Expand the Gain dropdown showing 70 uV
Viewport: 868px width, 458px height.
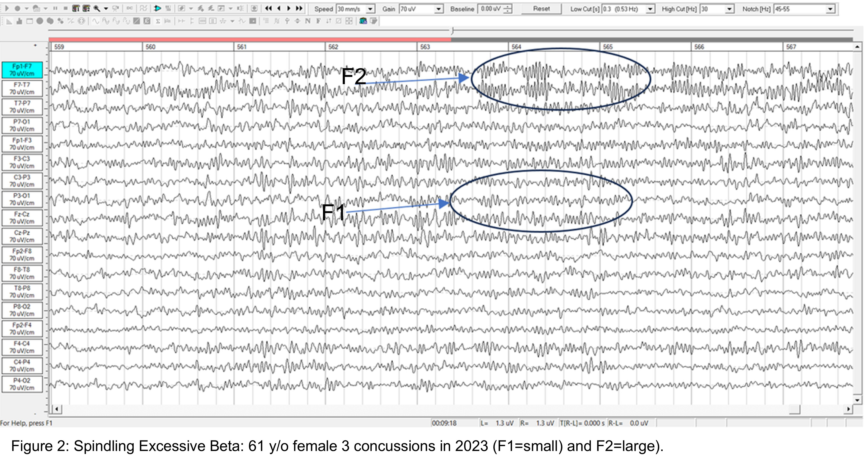(438, 9)
